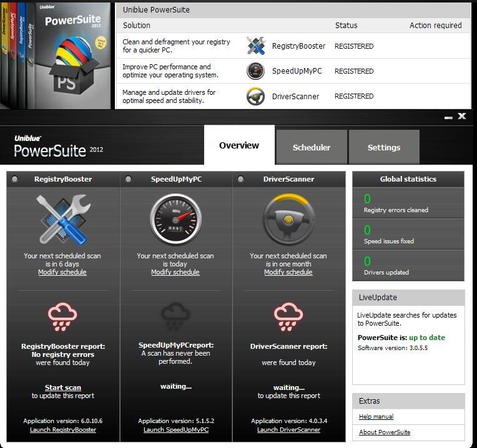Screen dimensions: 477x448
Task: Click 'Software version: 3.0.5.5' text
Action: pyautogui.click(x=393, y=348)
